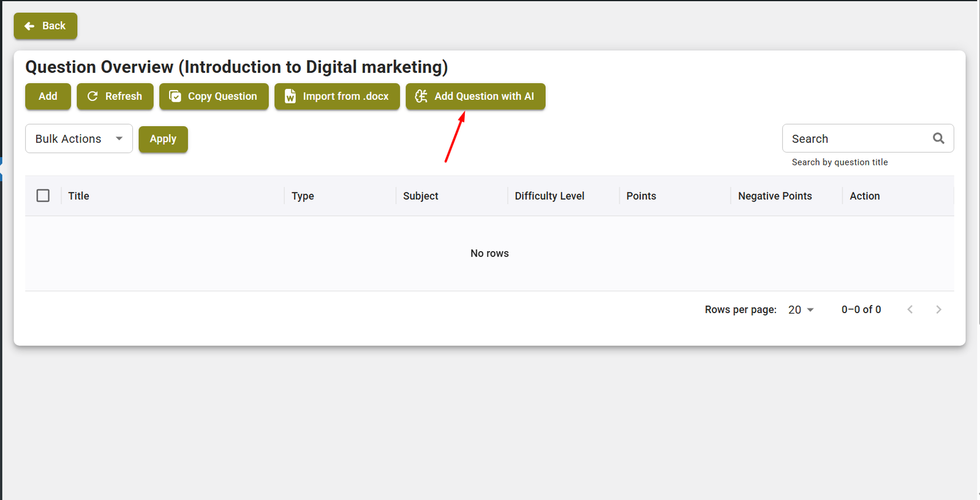Go to the previous page arrow
The width and height of the screenshot is (980, 500).
click(x=910, y=309)
